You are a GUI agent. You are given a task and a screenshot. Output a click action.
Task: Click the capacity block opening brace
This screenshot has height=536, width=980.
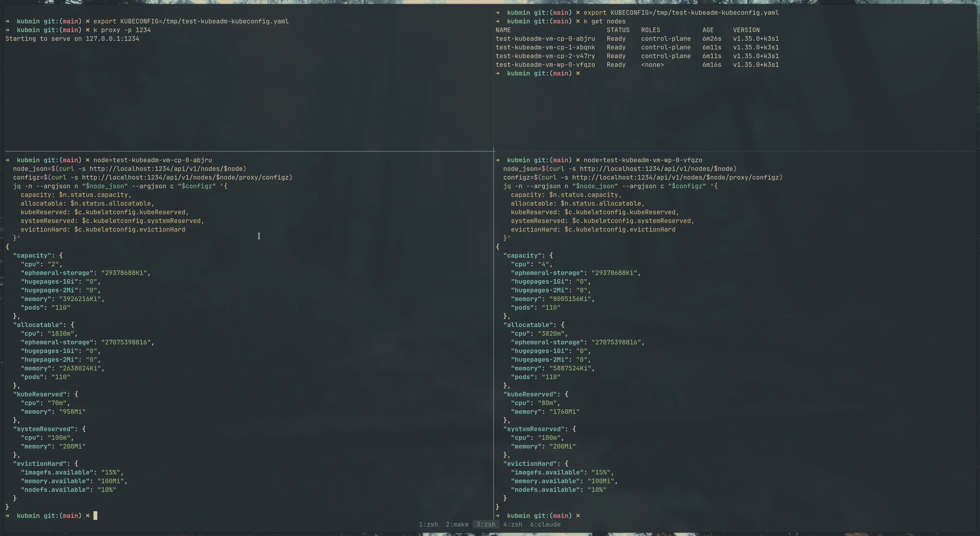pos(61,255)
